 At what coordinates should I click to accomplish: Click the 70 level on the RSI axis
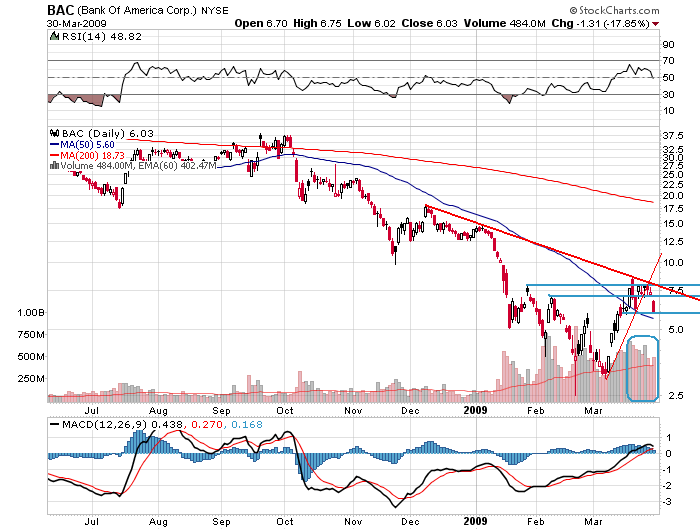pos(668,61)
